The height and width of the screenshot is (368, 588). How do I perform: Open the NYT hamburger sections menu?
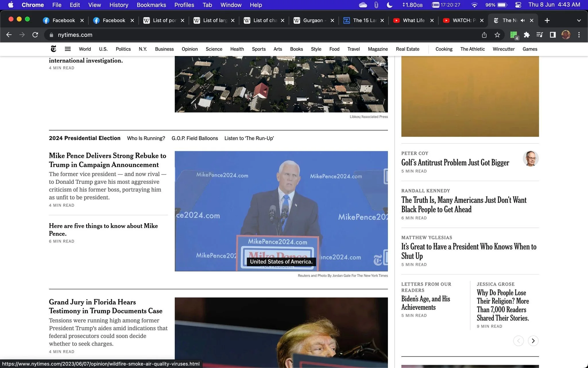point(68,49)
